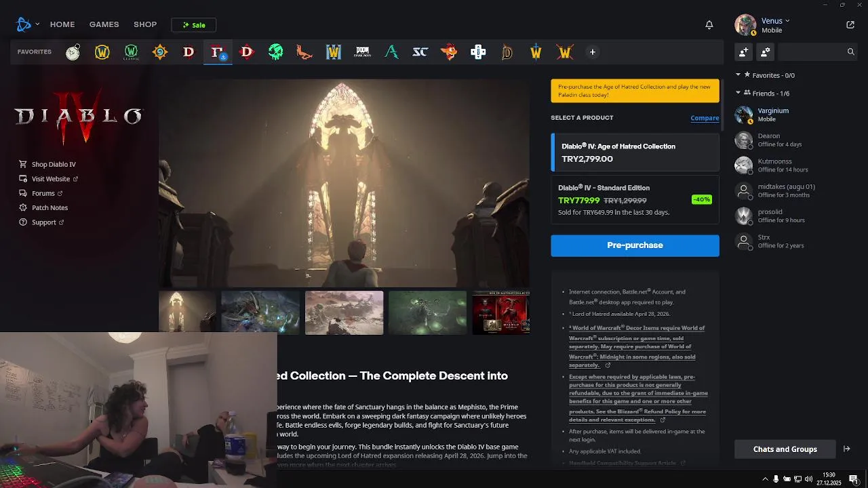Select friend midtakes (augu.01)
This screenshot has width=868, height=488.
tap(795, 191)
